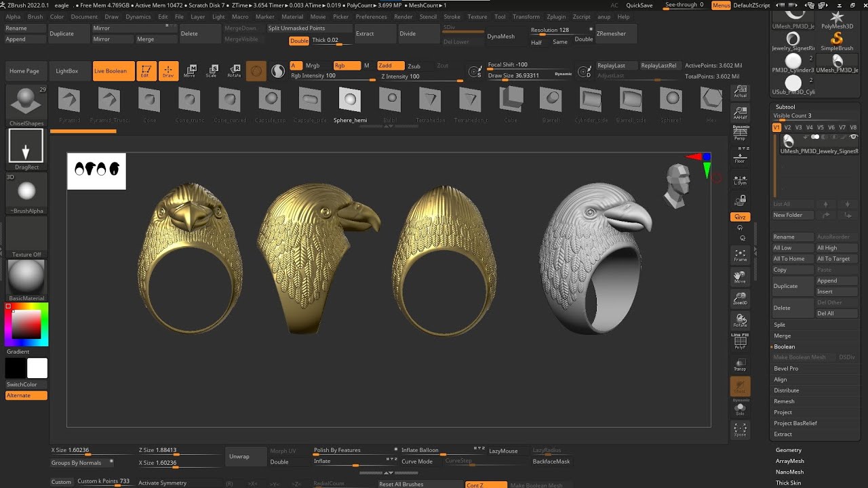This screenshot has width=868, height=488.
Task: Open the Zplugin menu
Action: click(556, 17)
